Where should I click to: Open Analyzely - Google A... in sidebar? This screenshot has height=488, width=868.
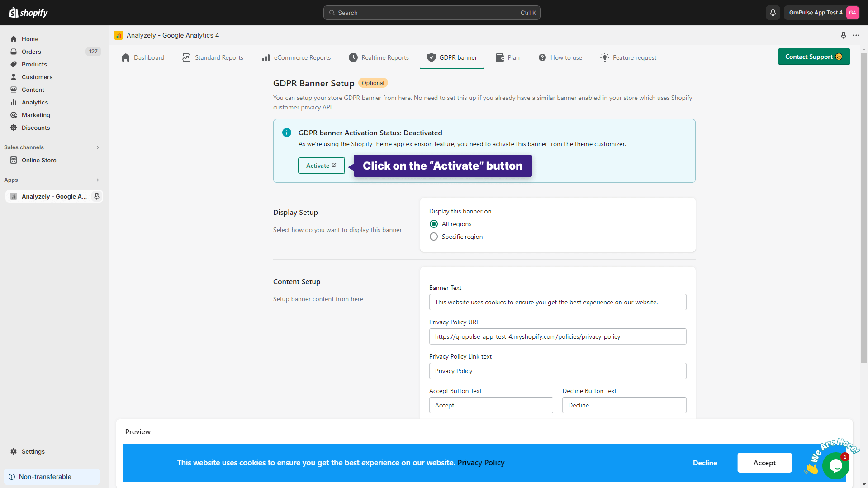click(x=54, y=196)
